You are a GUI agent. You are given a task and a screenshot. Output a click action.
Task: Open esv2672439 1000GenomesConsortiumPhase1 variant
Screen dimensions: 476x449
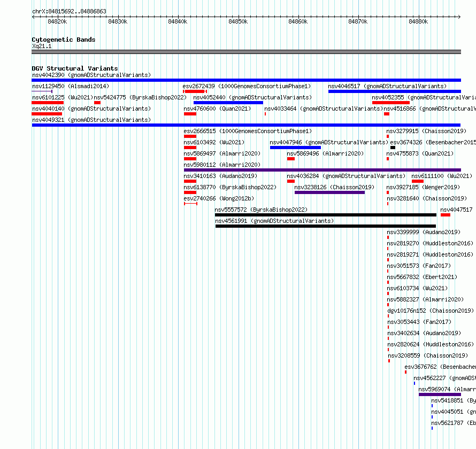(247, 86)
